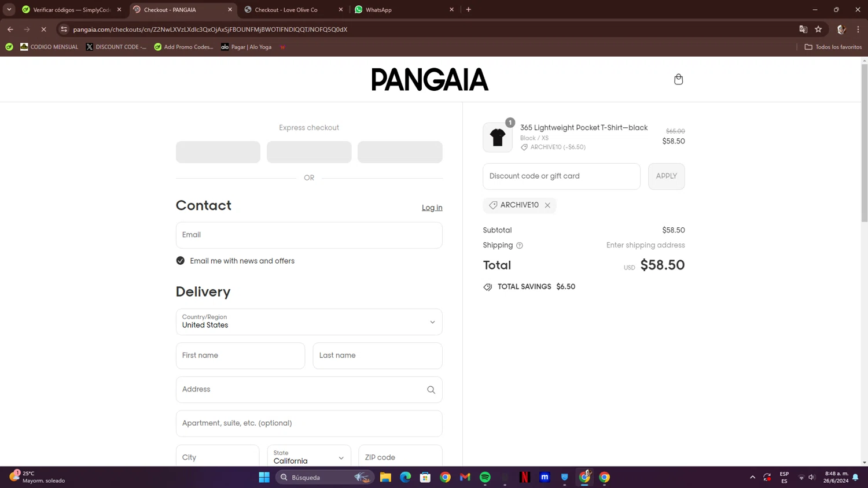This screenshot has width=868, height=488.
Task: Click the first green bookmark icon
Action: (x=9, y=47)
